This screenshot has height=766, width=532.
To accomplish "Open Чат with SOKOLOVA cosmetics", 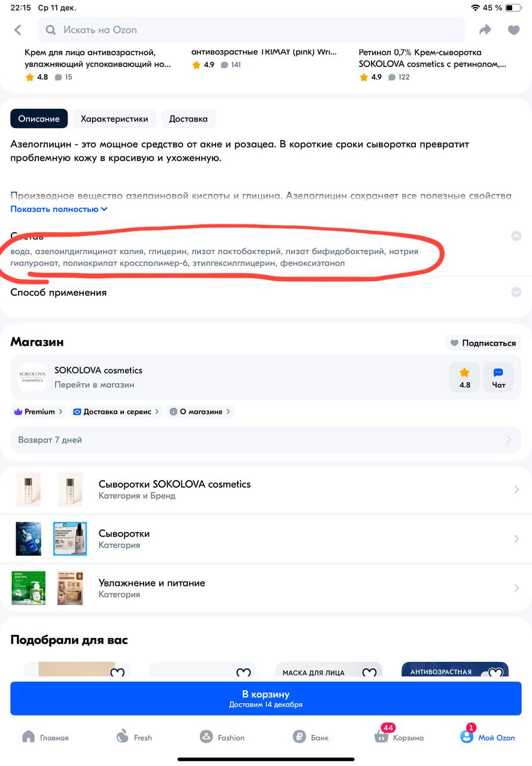I will coord(498,378).
